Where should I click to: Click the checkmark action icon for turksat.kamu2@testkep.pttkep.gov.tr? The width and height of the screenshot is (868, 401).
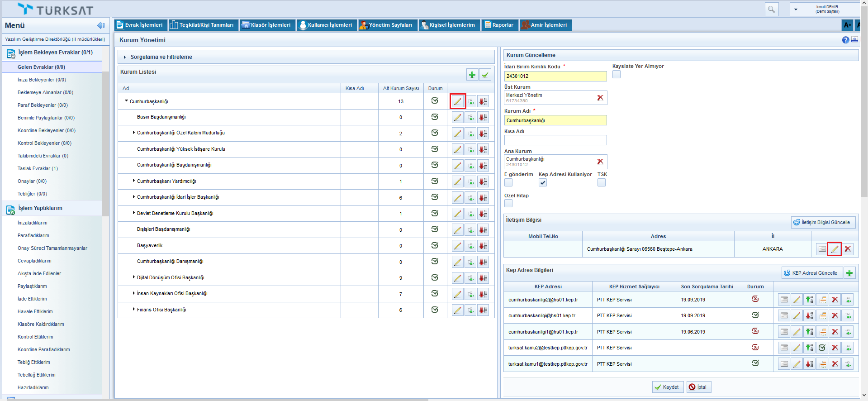(x=822, y=348)
